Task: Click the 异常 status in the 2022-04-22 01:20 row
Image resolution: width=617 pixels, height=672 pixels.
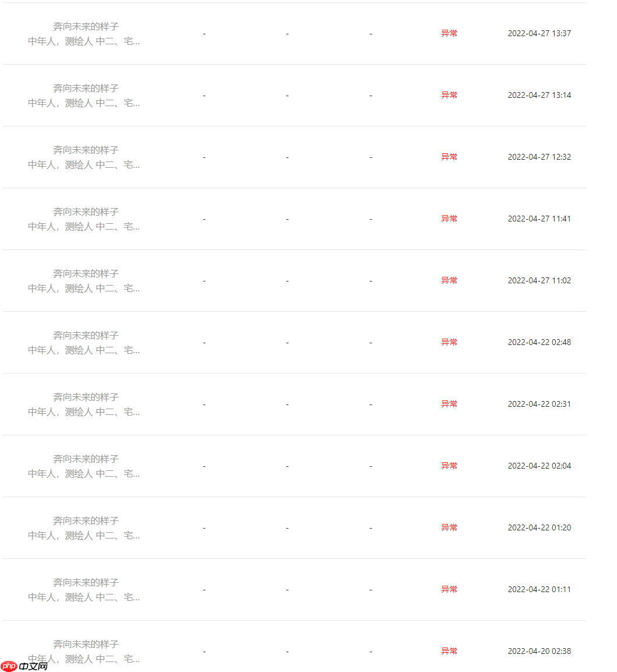Action: (449, 527)
